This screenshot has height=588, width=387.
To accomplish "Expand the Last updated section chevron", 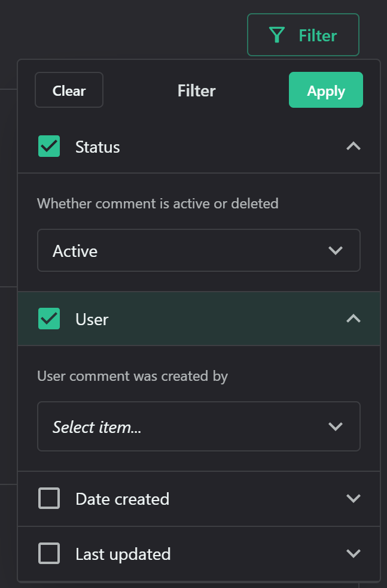I will click(x=354, y=553).
